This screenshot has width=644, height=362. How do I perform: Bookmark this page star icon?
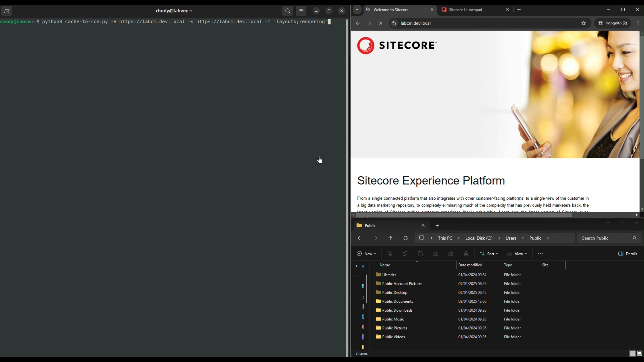coord(584,23)
